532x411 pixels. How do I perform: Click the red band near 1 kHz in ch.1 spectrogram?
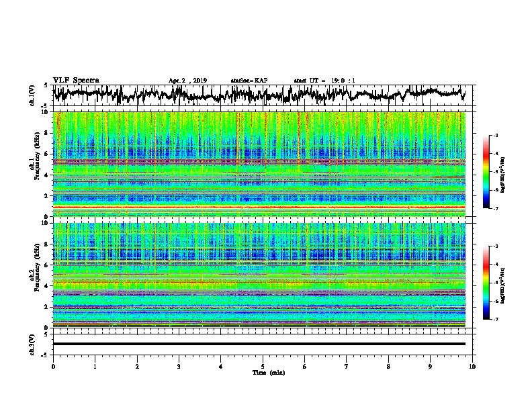259,207
